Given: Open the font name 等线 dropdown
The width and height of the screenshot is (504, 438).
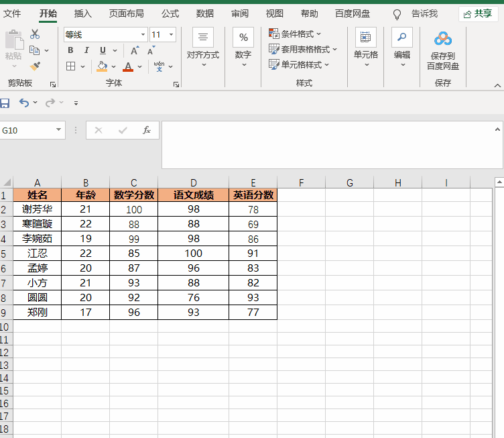Looking at the screenshot, I should (x=143, y=35).
